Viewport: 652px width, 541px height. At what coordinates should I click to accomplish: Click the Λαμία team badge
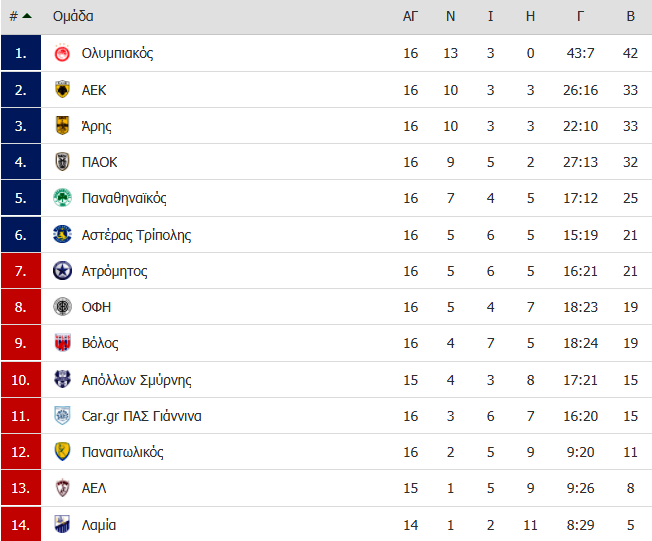[x=62, y=524]
